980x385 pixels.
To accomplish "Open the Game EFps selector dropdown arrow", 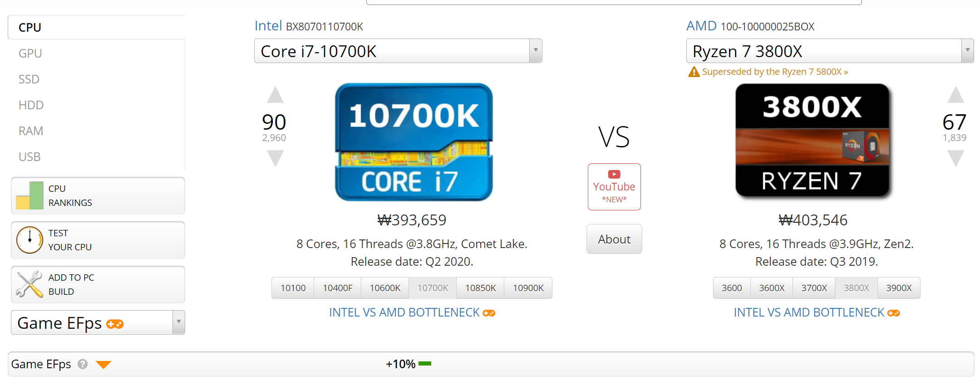I will tap(179, 322).
